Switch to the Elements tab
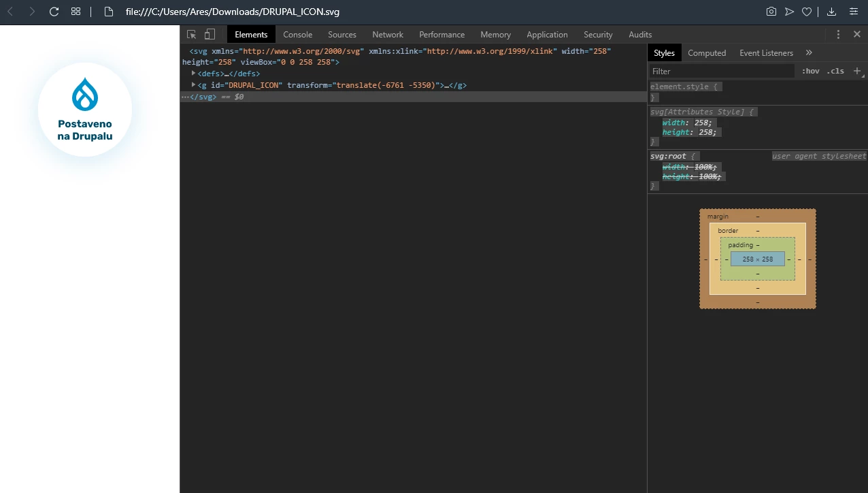Image resolution: width=868 pixels, height=493 pixels. (251, 34)
